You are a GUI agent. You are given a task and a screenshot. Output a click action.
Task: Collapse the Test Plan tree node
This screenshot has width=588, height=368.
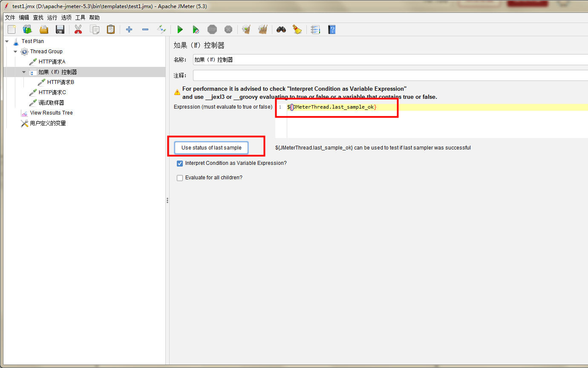(x=7, y=41)
